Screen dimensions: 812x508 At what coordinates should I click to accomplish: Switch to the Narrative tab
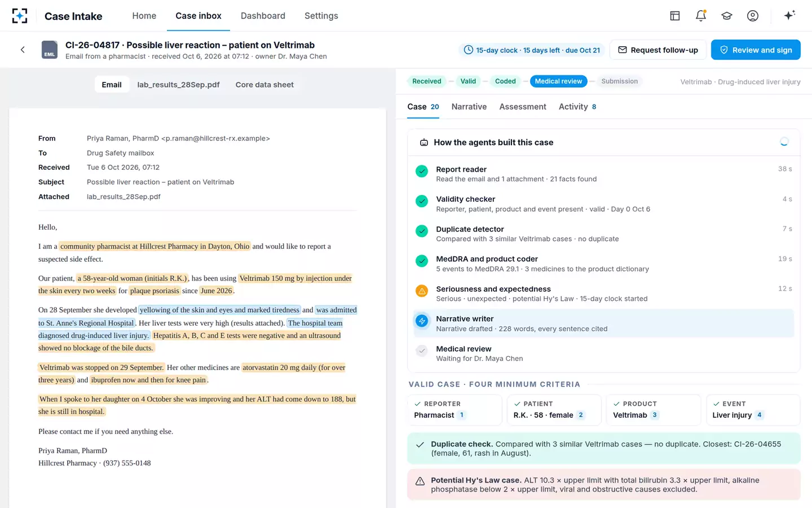(469, 107)
